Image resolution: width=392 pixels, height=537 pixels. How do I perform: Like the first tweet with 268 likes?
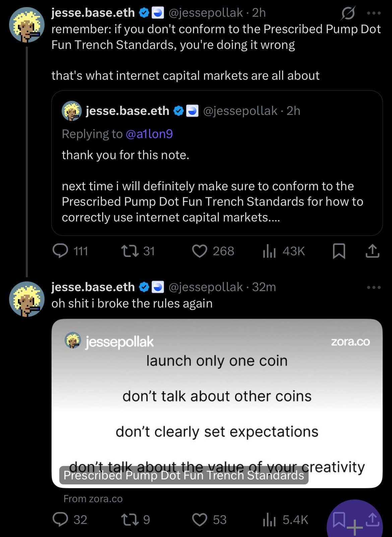[x=200, y=251]
